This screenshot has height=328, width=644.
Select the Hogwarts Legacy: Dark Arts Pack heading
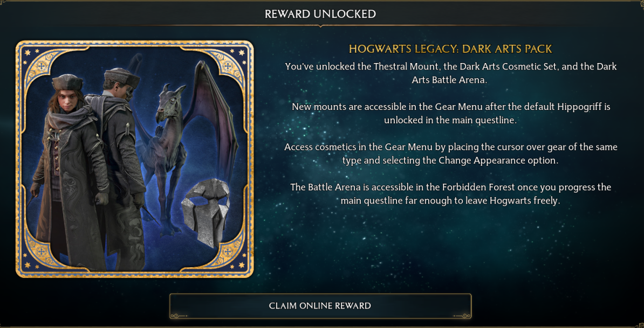(x=450, y=49)
